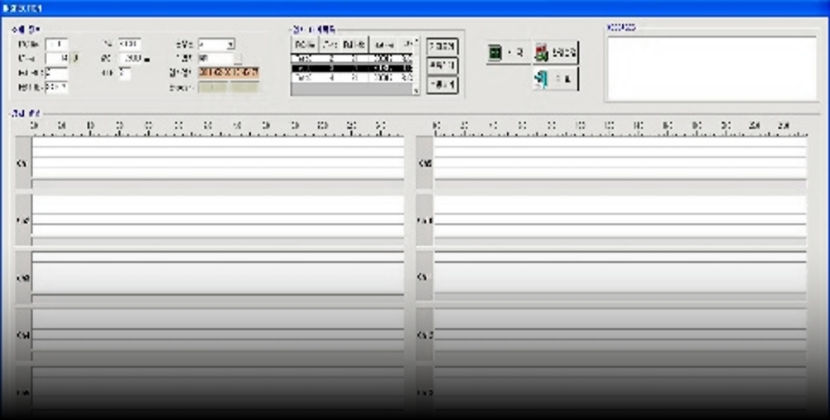This screenshot has width=830, height=420.
Task: Open the combo box dropdown arrow in settings
Action: point(230,44)
